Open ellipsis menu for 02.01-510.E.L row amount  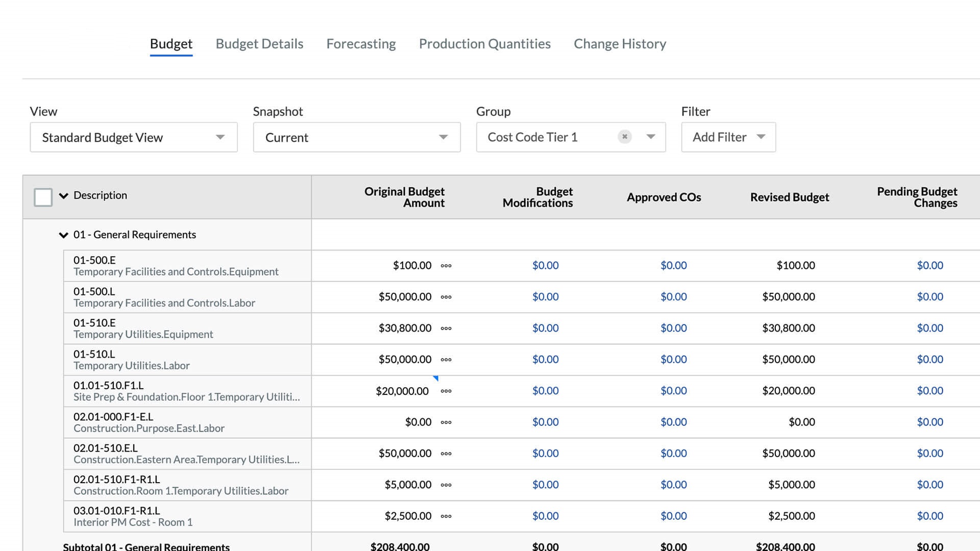pyautogui.click(x=446, y=454)
